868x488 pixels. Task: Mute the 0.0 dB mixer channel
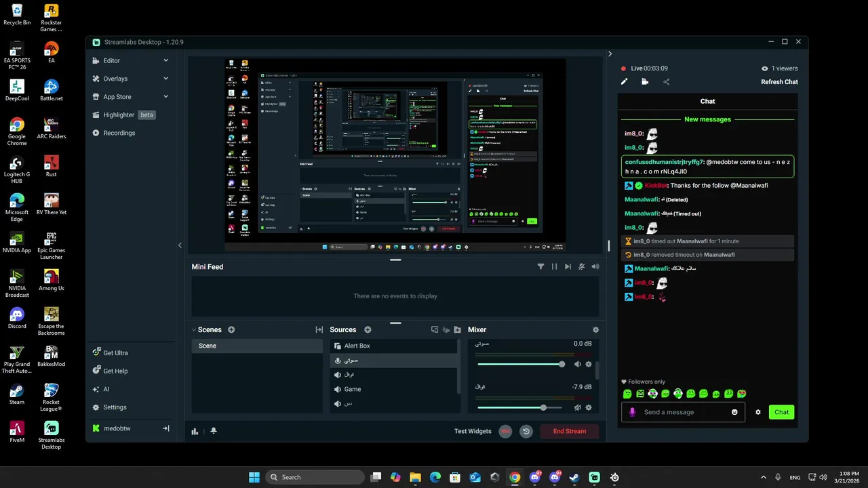pos(578,364)
